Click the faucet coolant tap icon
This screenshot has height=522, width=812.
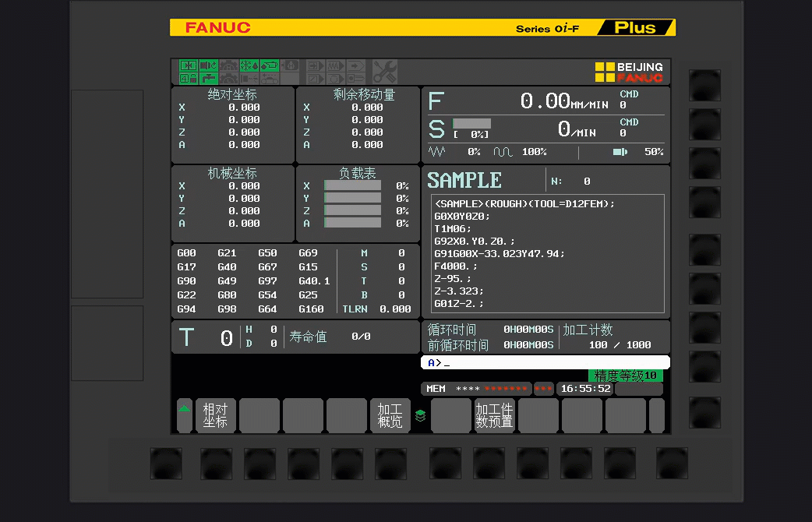209,79
